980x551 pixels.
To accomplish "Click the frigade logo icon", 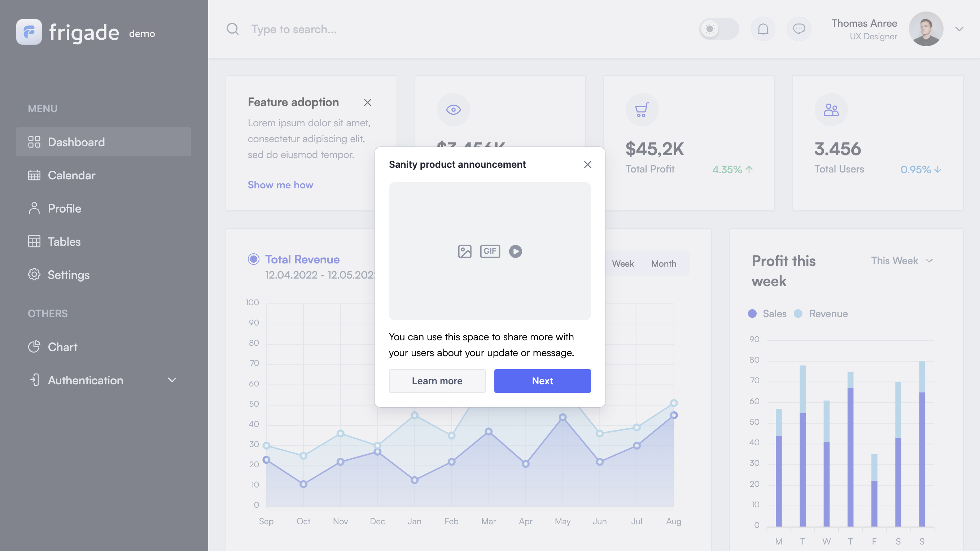I will pyautogui.click(x=29, y=32).
